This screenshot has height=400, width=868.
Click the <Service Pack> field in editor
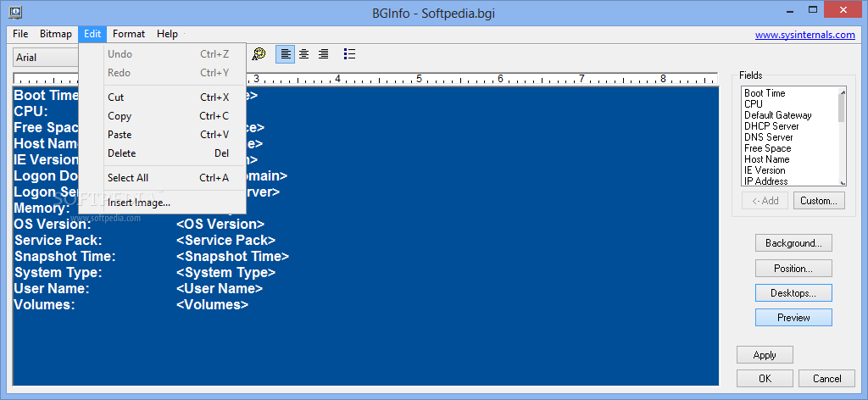click(225, 240)
